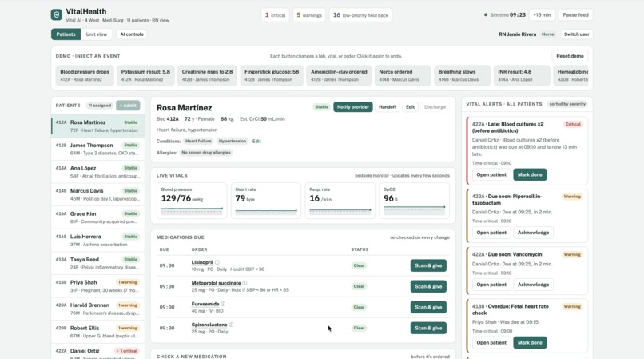
Task: Select patient James Thompson in list
Action: pyautogui.click(x=98, y=149)
